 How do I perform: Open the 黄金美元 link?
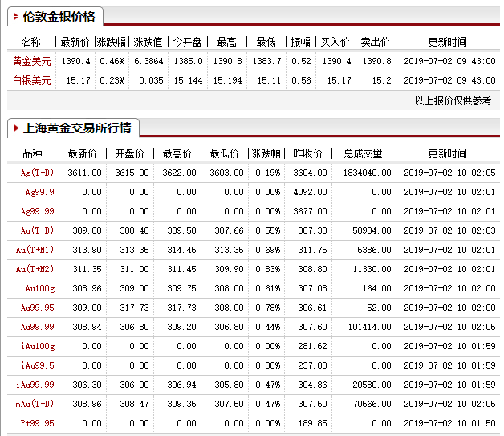pos(31,61)
